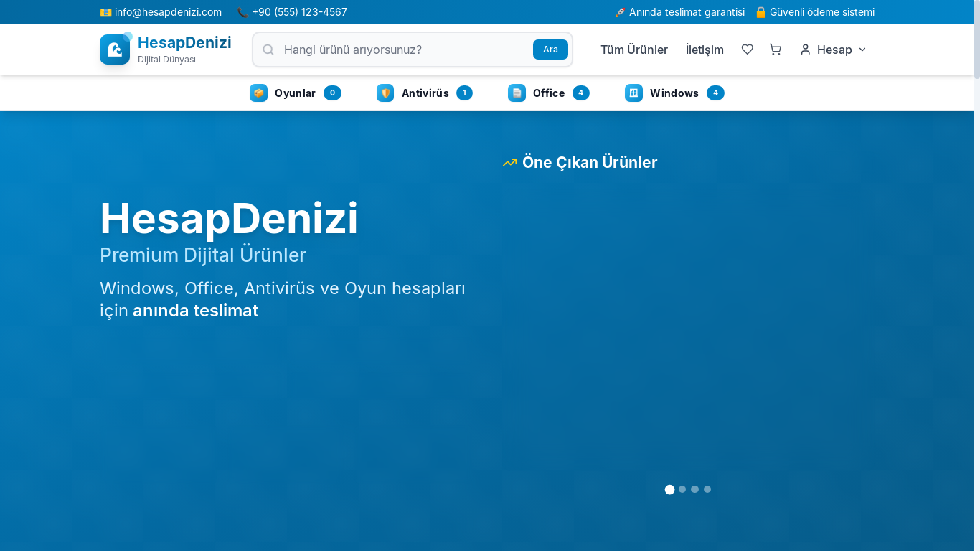Click the Windows count badge showing 4

pyautogui.click(x=715, y=93)
